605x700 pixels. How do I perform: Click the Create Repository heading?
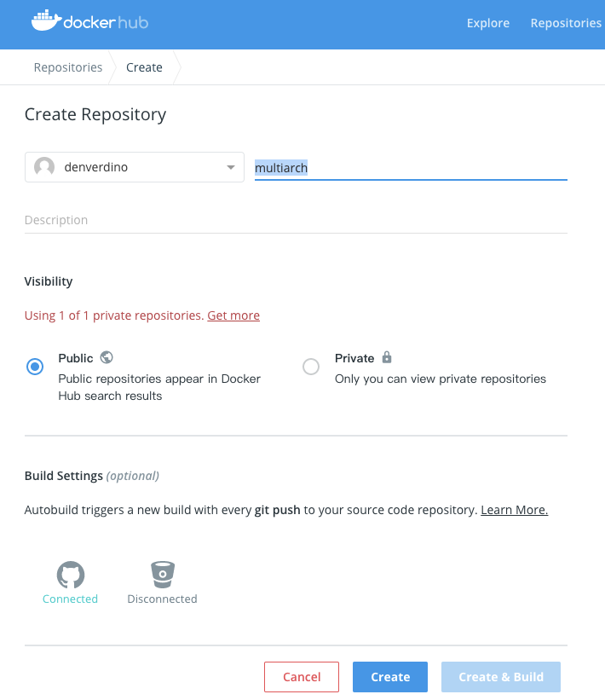95,115
